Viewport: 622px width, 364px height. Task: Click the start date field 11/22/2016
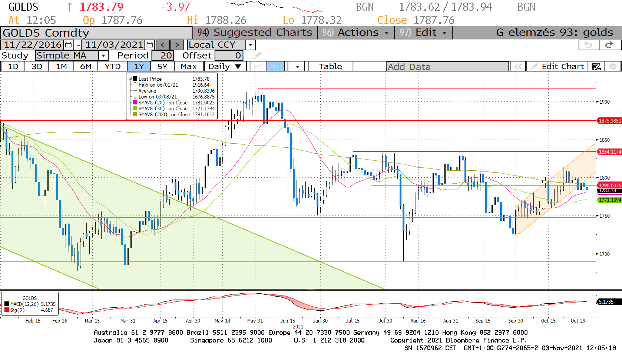33,45
